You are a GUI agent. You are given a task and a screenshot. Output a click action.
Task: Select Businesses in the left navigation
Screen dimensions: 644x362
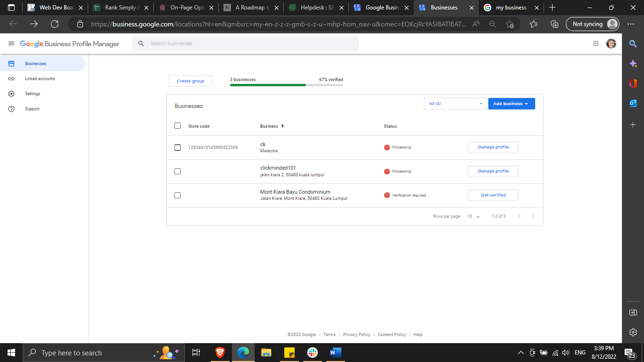(36, 64)
